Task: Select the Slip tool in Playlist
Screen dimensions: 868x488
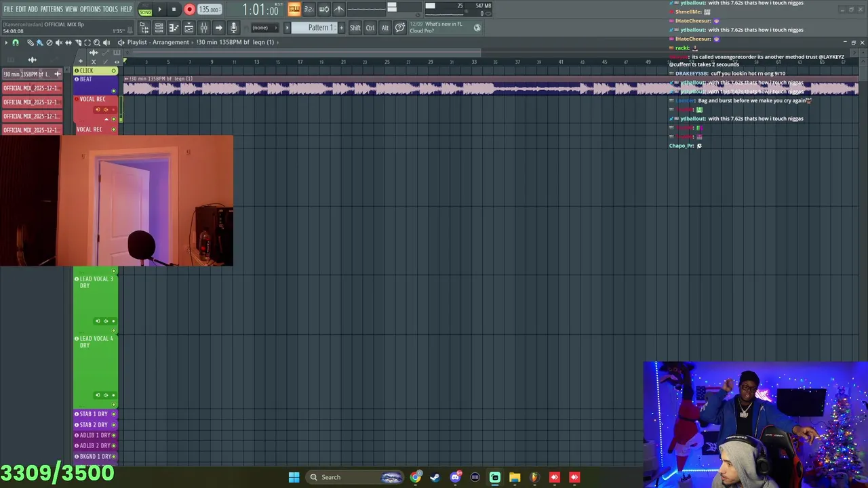Action: pos(68,42)
